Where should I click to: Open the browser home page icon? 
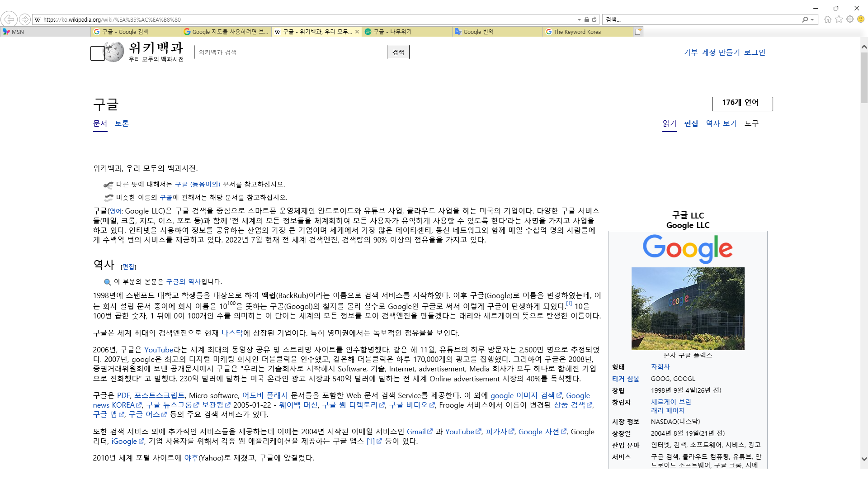828,19
